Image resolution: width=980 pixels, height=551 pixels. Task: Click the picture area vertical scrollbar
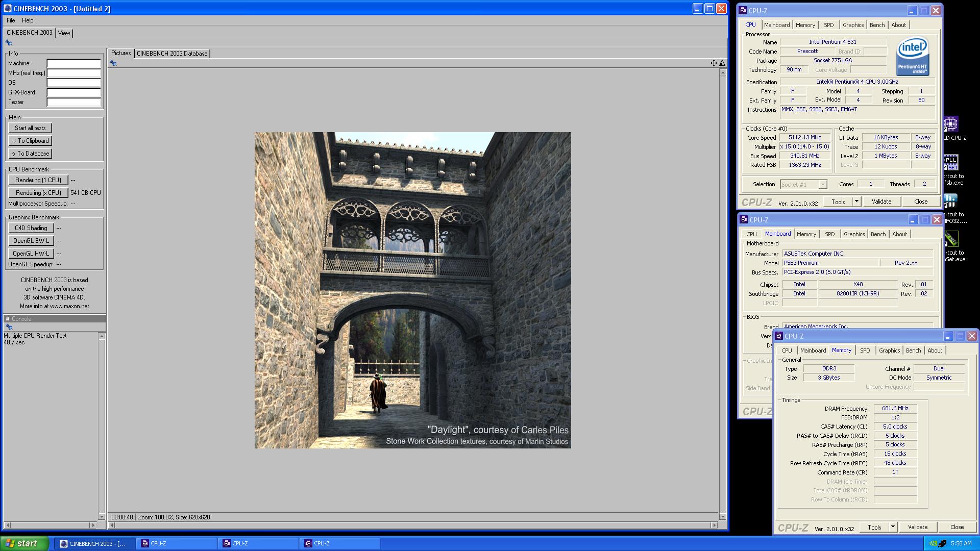723,294
